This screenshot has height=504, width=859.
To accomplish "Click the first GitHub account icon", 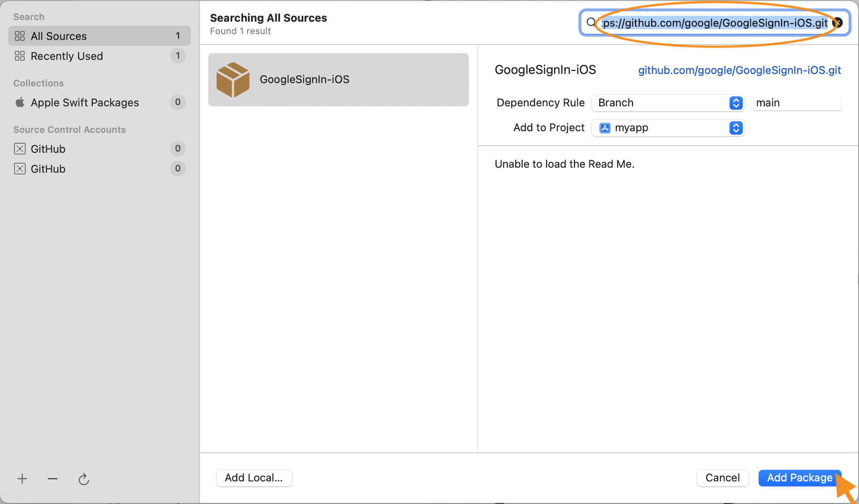I will click(x=20, y=149).
